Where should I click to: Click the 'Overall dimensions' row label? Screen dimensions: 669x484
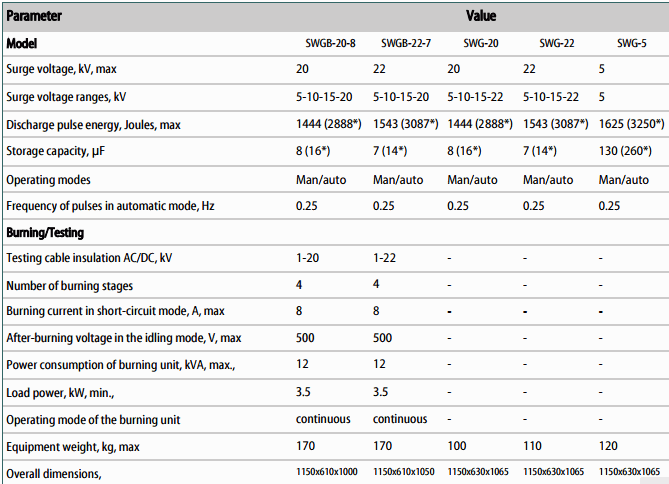click(54, 473)
